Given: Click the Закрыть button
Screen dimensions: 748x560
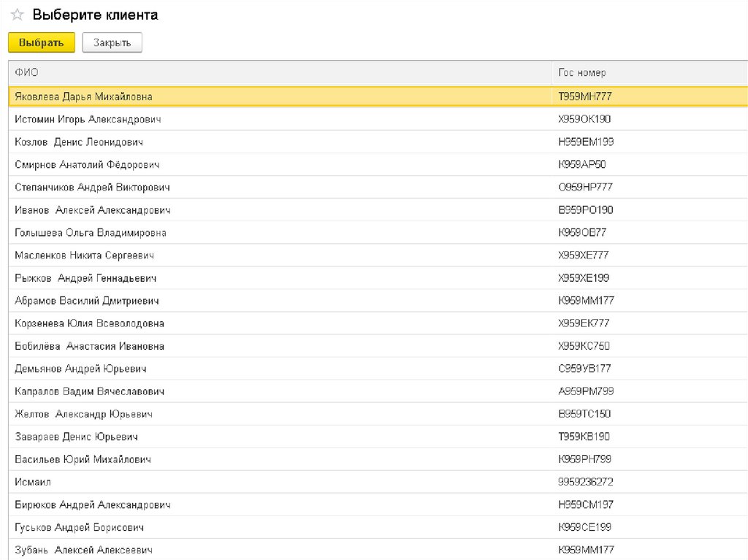Looking at the screenshot, I should [x=112, y=42].
